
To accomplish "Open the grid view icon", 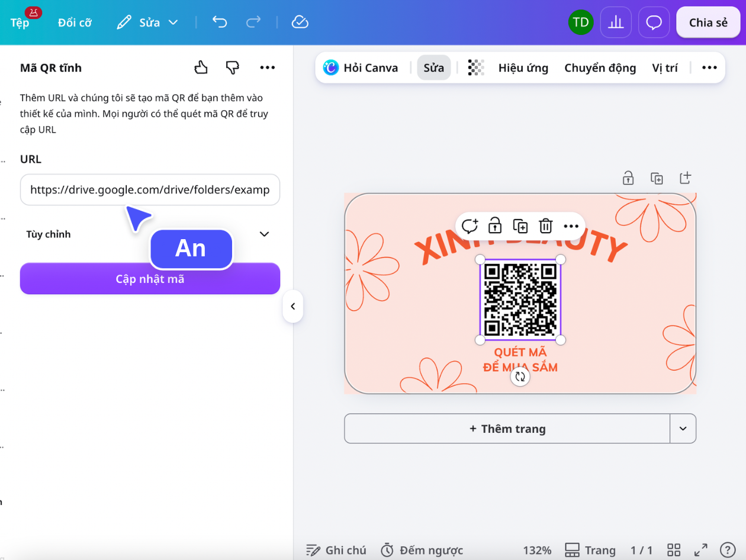I will pyautogui.click(x=674, y=550).
